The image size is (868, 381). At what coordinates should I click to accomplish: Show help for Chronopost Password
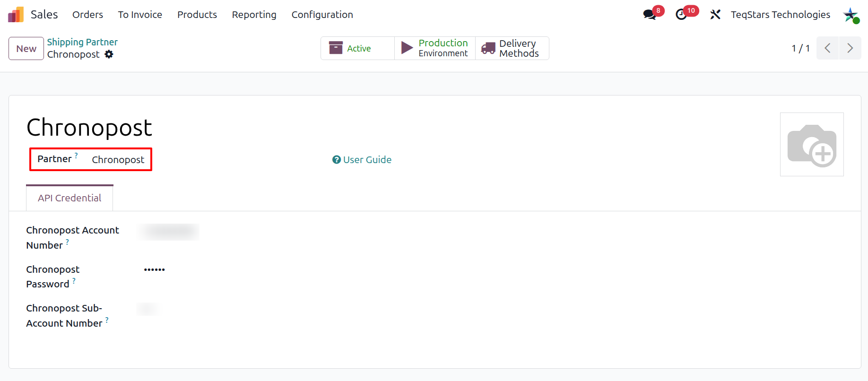(74, 280)
